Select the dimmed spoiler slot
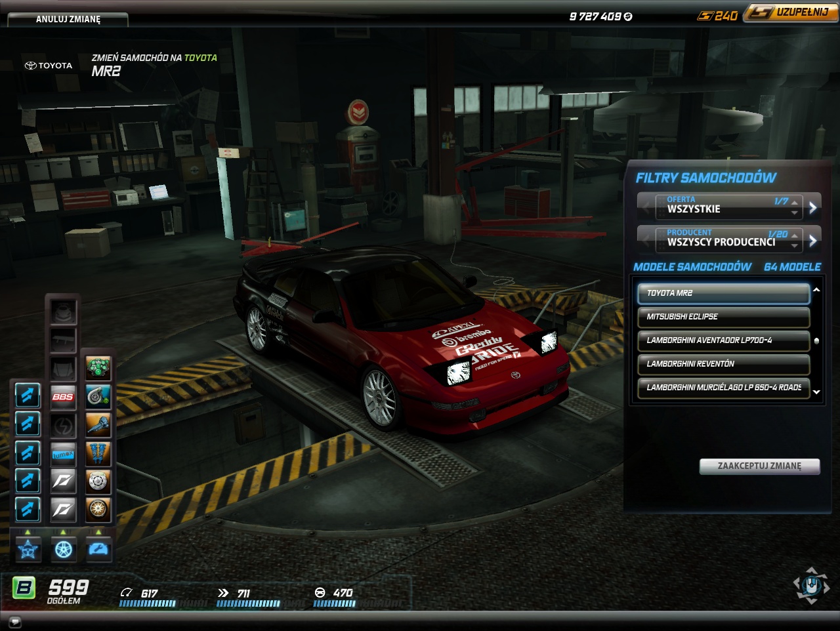Image resolution: width=840 pixels, height=631 pixels. pyautogui.click(x=63, y=341)
